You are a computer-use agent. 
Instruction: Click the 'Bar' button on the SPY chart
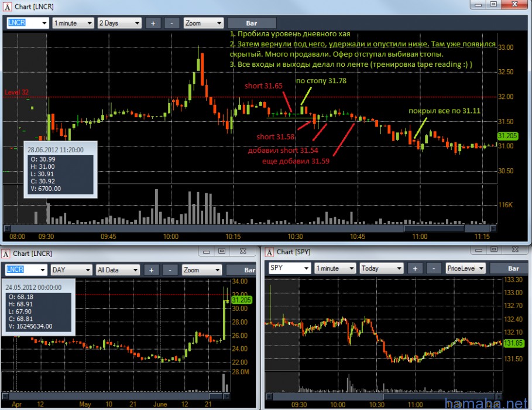(512, 268)
